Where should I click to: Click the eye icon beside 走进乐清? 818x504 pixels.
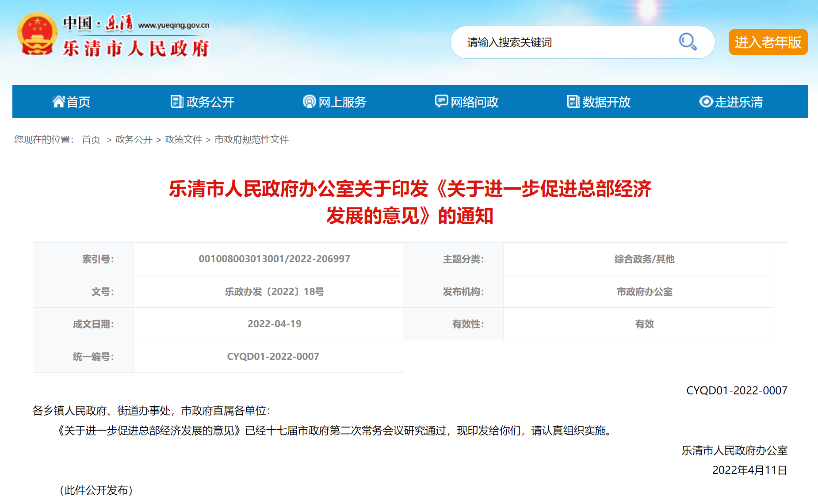706,102
